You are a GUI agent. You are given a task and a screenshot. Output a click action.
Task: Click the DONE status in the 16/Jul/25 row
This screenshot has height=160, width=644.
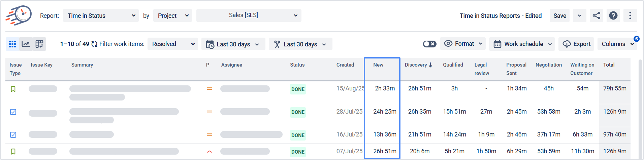point(298,135)
